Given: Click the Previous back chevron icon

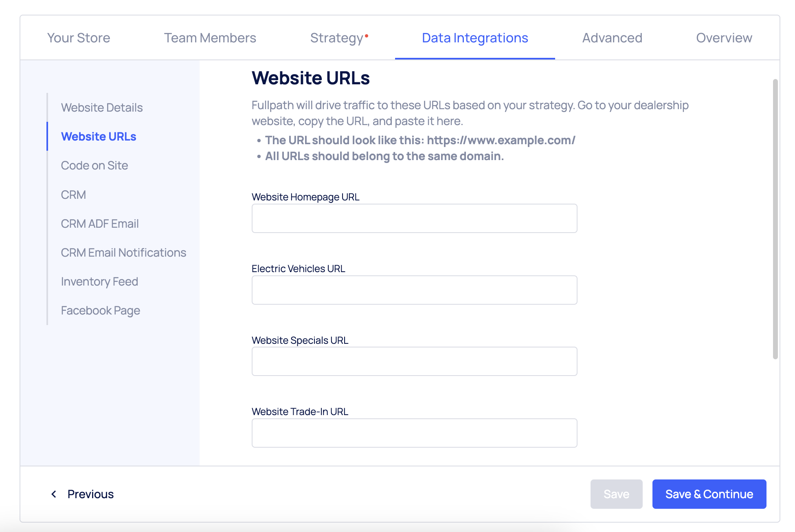Looking at the screenshot, I should 54,494.
